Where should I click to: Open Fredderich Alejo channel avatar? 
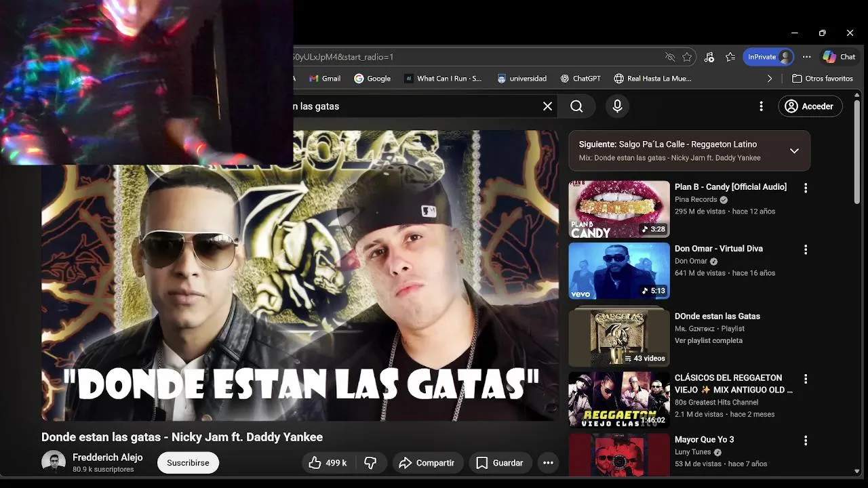[x=54, y=462]
